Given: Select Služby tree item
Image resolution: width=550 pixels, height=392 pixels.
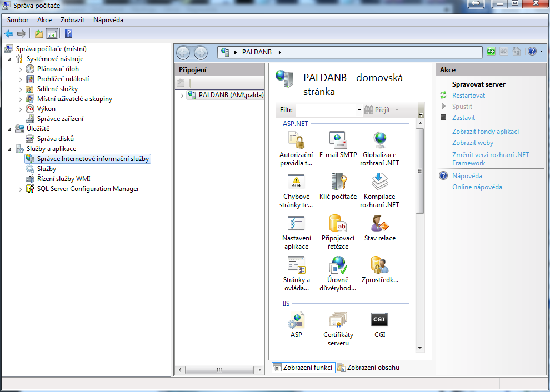Looking at the screenshot, I should pyautogui.click(x=47, y=169).
